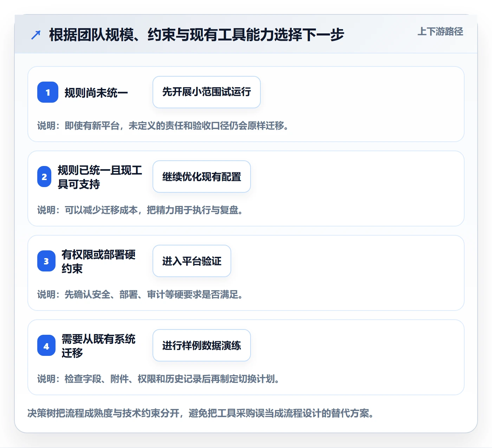Image resolution: width=492 pixels, height=448 pixels.
Task: Click the number 1 step badge
Action: [x=48, y=92]
